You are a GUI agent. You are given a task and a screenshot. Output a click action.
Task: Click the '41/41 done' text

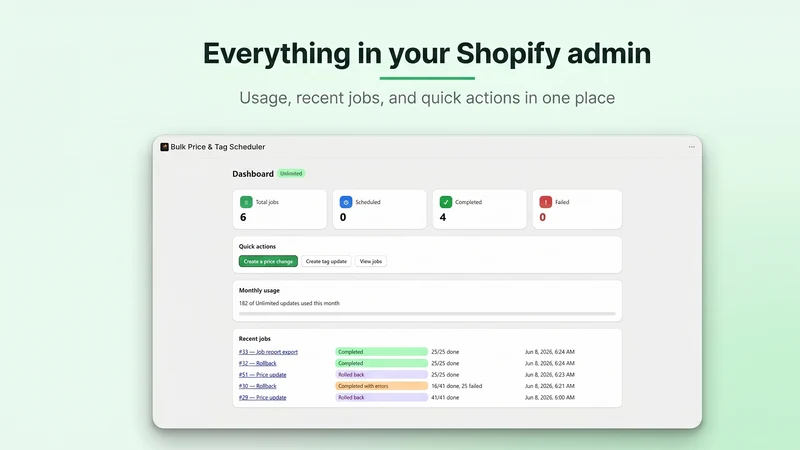[x=445, y=397]
